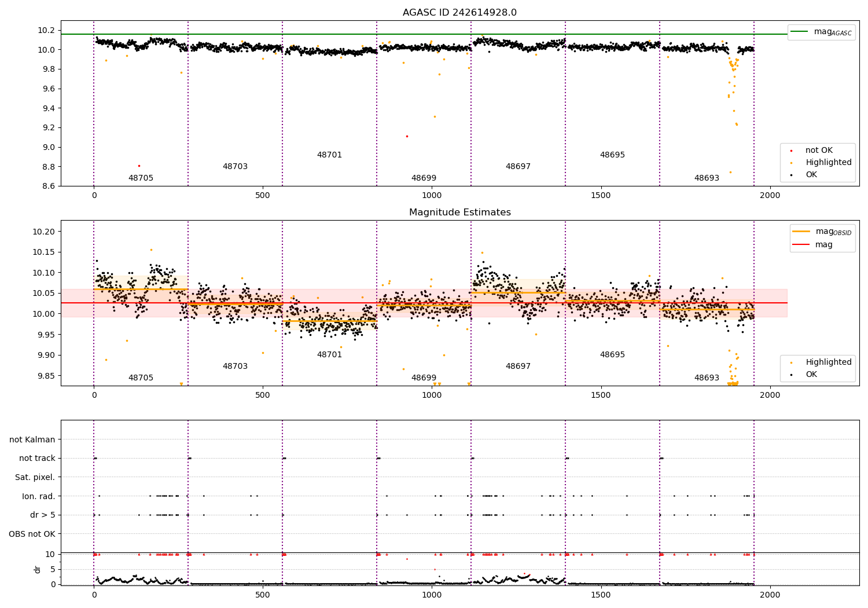Screen dimensions: 868x608
Task: Click obsid label 48693 in Magnitude Estimates plot
Action: [x=707, y=378]
